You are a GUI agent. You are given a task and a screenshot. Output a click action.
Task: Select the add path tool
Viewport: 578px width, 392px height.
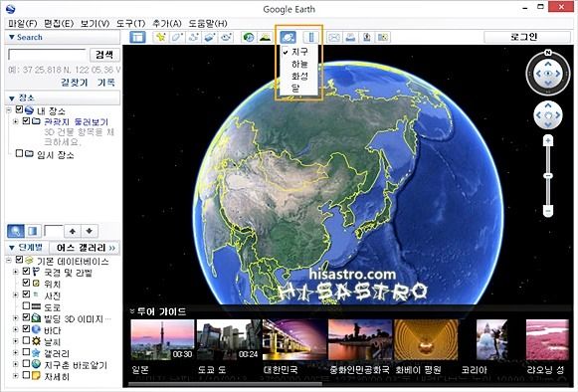coord(194,37)
